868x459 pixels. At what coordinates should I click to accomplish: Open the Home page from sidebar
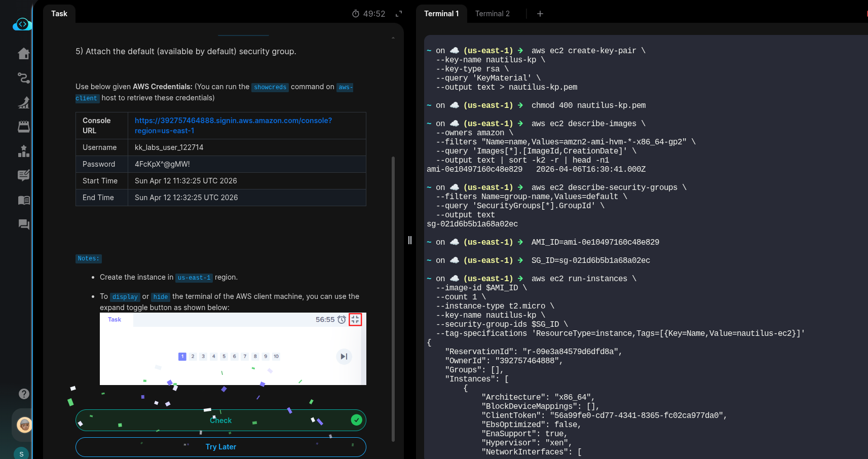click(24, 54)
